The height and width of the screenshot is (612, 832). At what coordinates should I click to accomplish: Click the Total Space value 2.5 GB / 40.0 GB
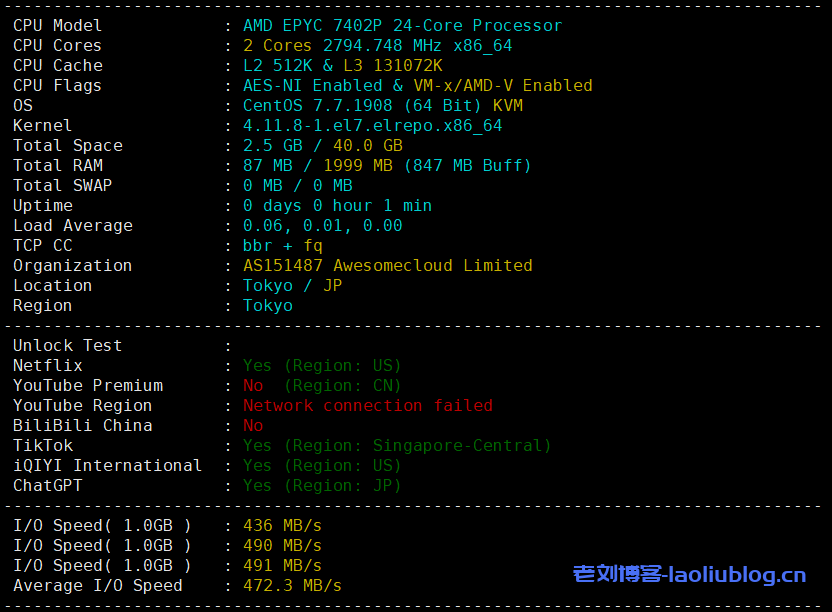coord(320,145)
